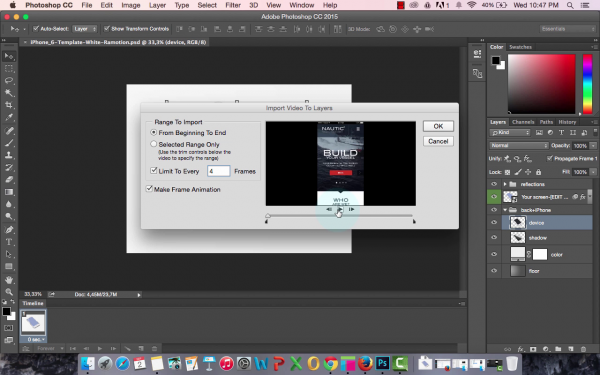This screenshot has height=375, width=600.
Task: Select From Beginning To End radio button
Action: click(x=153, y=132)
